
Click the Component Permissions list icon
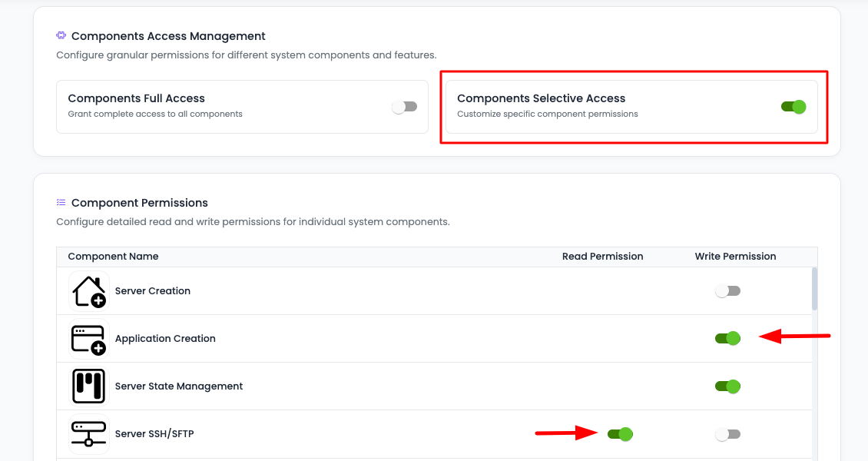pos(61,202)
